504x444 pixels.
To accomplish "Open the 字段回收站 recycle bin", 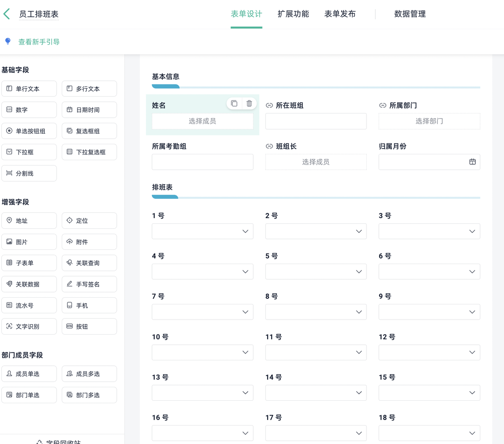I will [x=60, y=441].
